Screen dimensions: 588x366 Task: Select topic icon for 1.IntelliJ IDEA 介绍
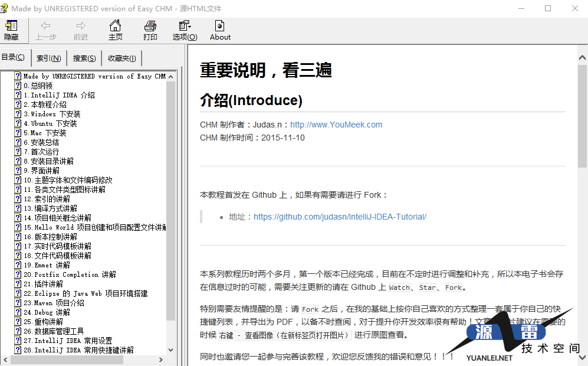(x=18, y=95)
